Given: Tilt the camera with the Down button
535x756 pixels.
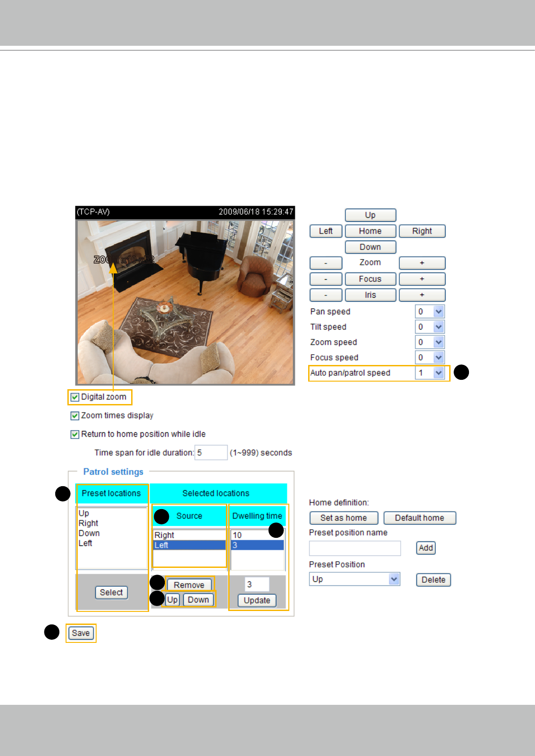Looking at the screenshot, I should point(370,247).
